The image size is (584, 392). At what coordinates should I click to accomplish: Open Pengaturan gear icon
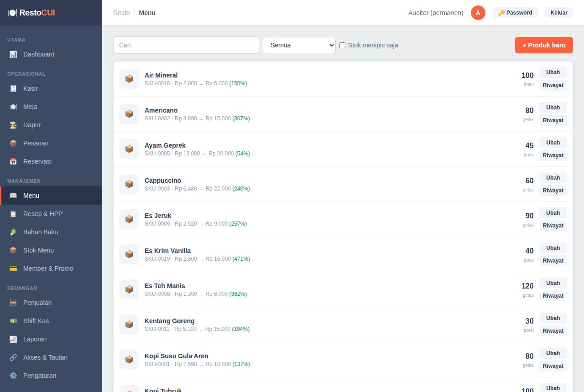(x=13, y=376)
